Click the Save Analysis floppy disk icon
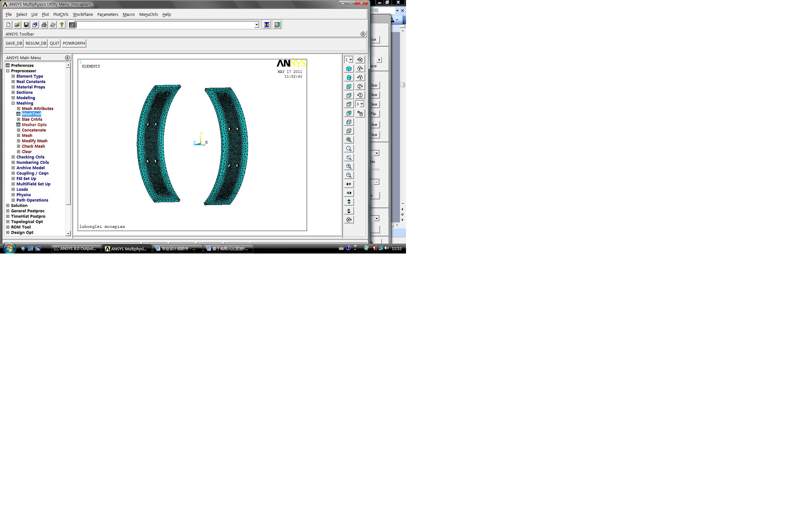 point(26,25)
